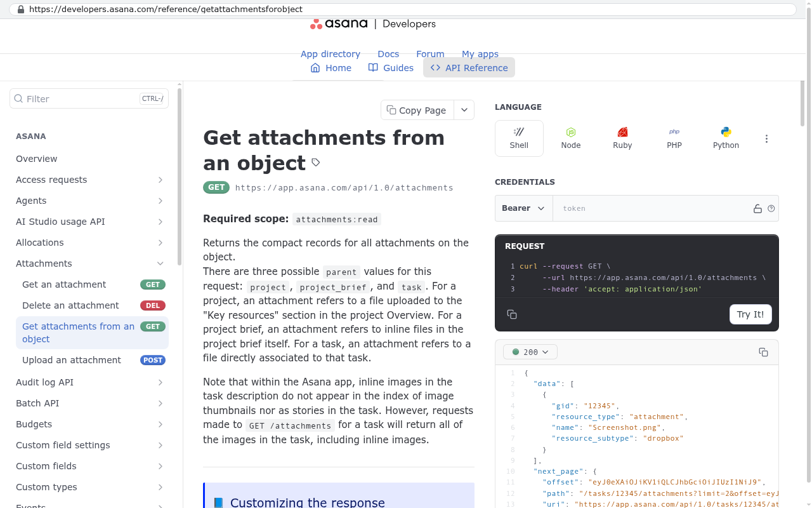Go to Docs link
The width and height of the screenshot is (812, 508).
point(388,54)
